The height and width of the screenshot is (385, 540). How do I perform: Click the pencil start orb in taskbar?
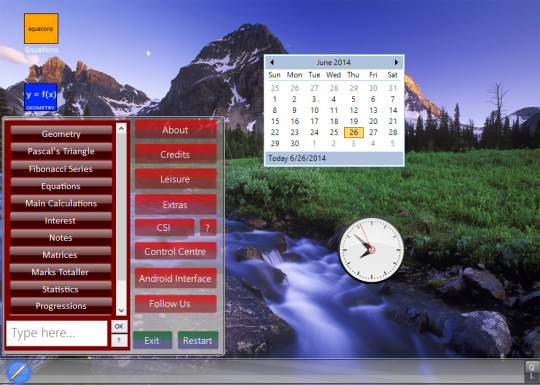tap(18, 372)
